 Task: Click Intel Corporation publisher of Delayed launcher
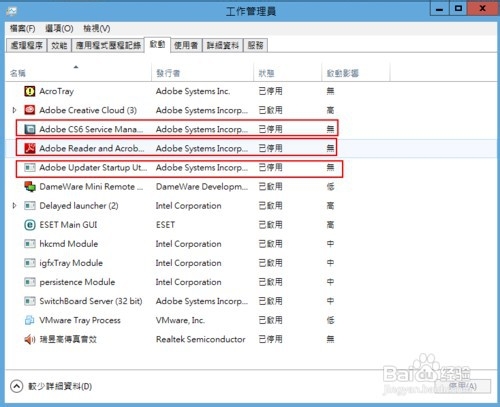click(x=188, y=206)
